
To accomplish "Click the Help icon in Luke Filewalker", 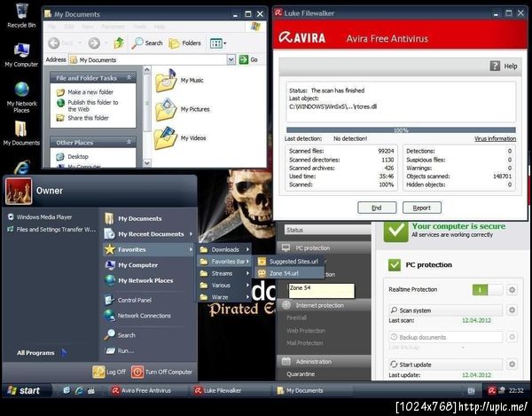I will (495, 66).
